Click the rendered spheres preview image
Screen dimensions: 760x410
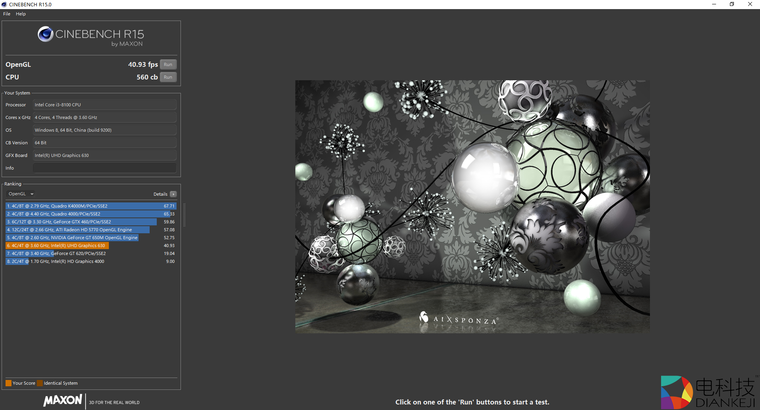472,205
